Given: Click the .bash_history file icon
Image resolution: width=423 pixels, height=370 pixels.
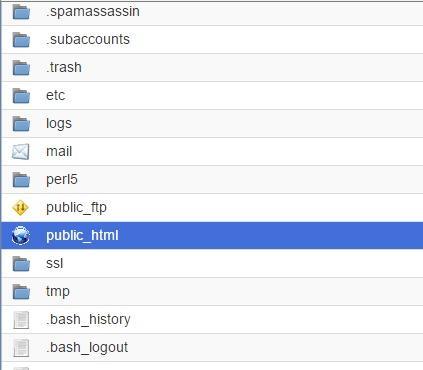Looking at the screenshot, I should tap(21, 320).
